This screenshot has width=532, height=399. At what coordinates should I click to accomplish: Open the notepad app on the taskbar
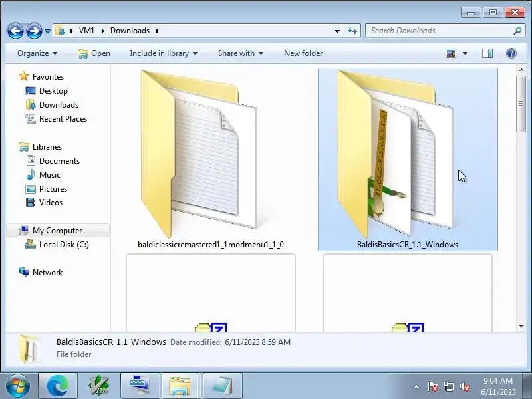tap(223, 386)
